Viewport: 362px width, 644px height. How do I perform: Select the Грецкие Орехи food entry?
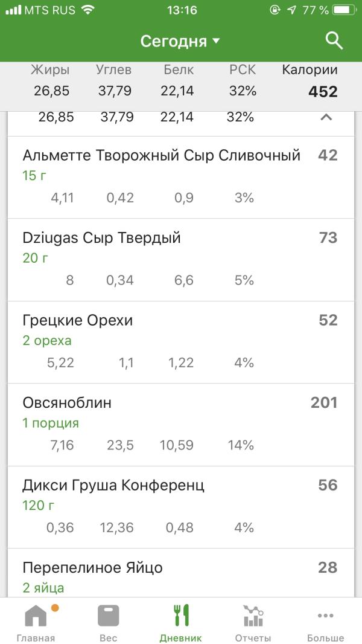coord(181,343)
